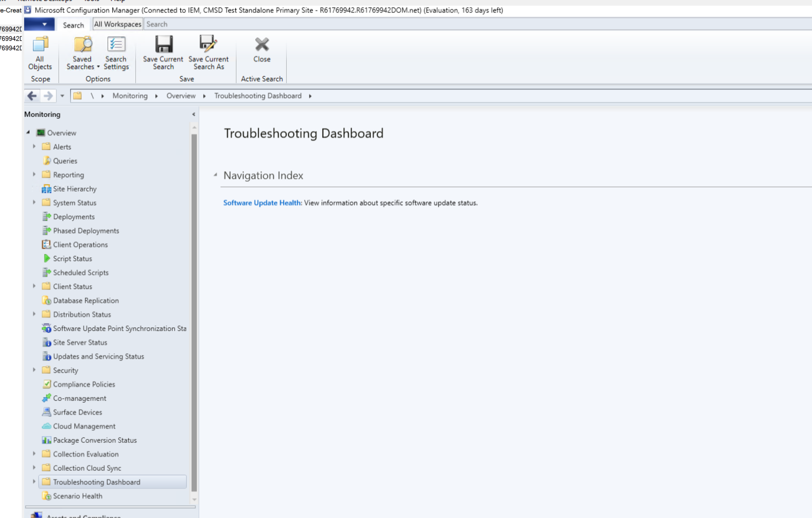Click the Overview breadcrumb
812x518 pixels.
coord(181,96)
